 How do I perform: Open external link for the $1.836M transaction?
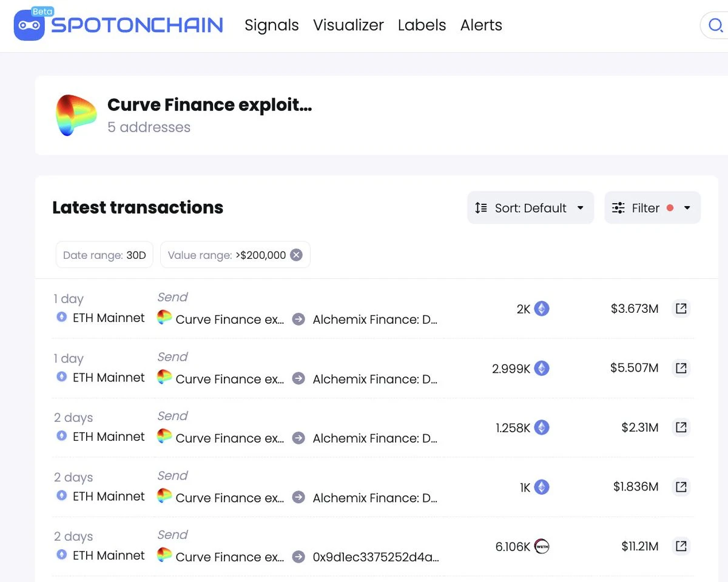pos(681,487)
